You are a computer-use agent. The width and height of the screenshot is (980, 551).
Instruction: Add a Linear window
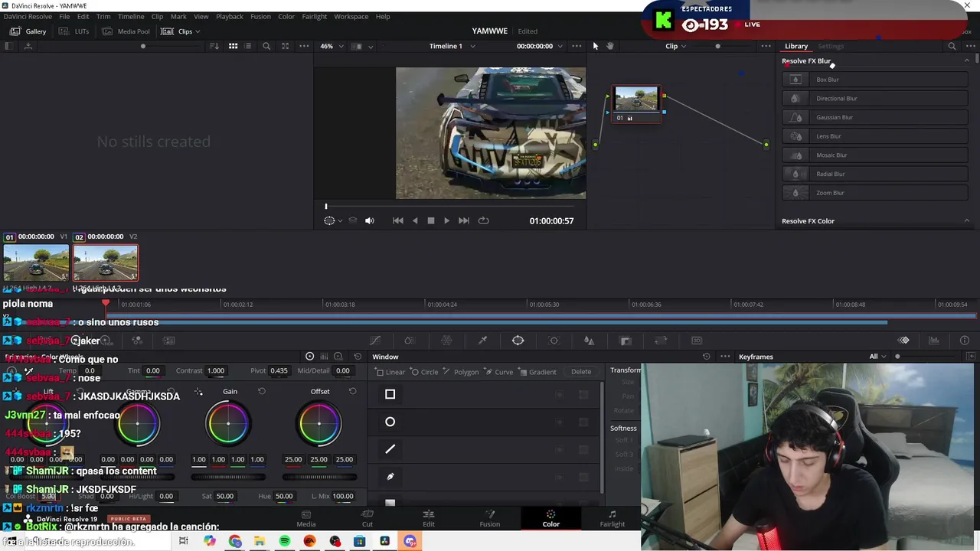(390, 372)
